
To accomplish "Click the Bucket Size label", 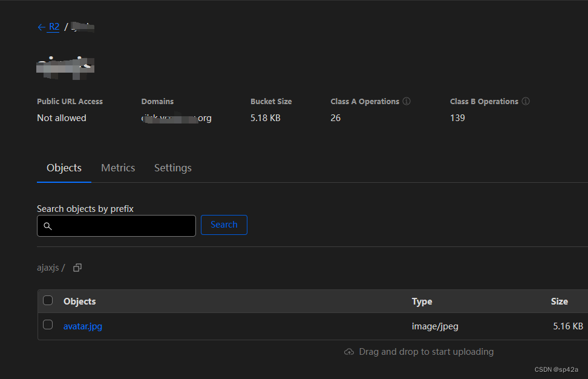I will [271, 101].
